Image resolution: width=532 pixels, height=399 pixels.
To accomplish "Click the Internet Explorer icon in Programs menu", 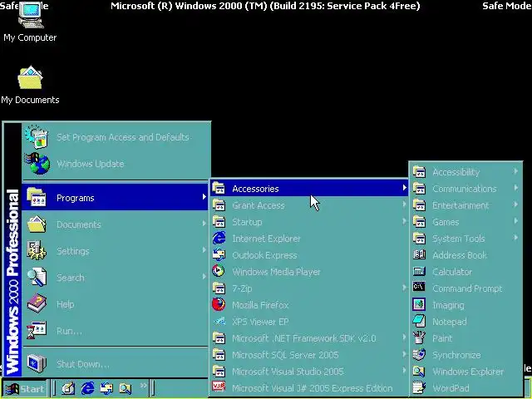I will coord(219,239).
